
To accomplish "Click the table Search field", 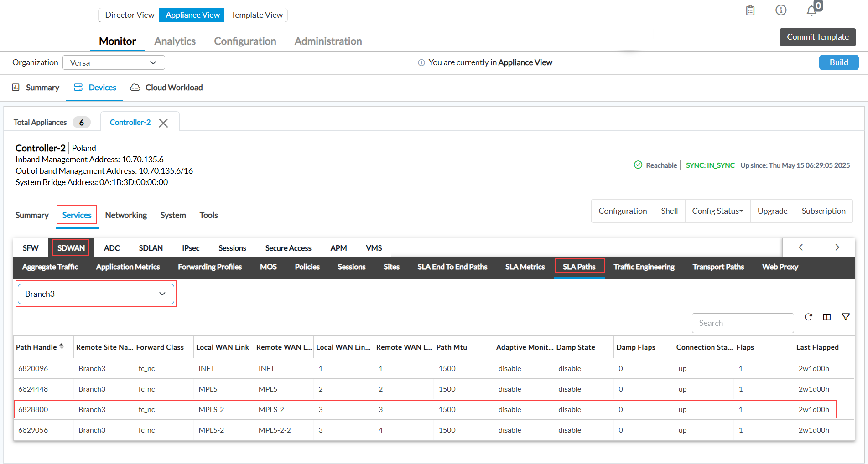I will pyautogui.click(x=743, y=323).
